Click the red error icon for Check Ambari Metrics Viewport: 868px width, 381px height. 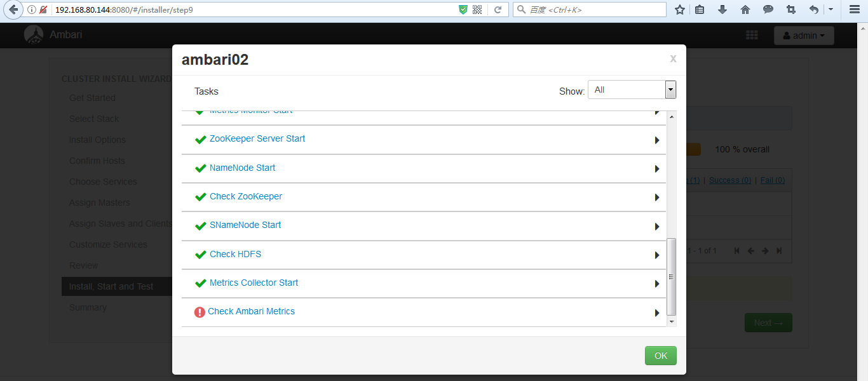200,312
